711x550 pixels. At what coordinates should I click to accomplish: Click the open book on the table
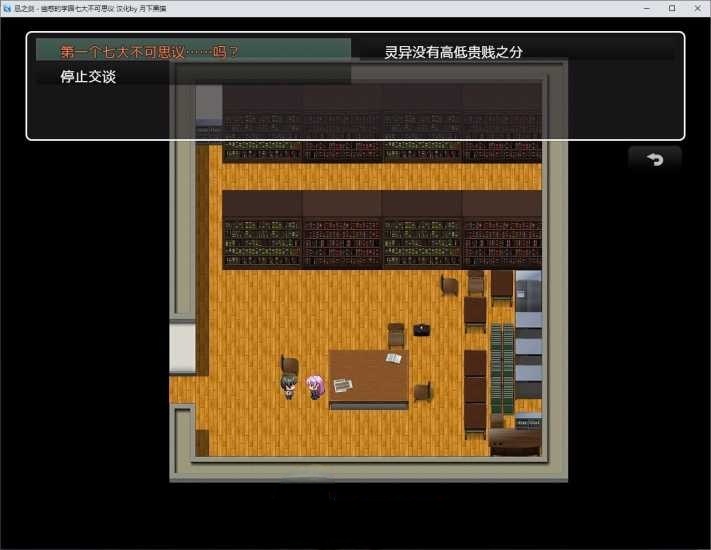pyautogui.click(x=394, y=358)
